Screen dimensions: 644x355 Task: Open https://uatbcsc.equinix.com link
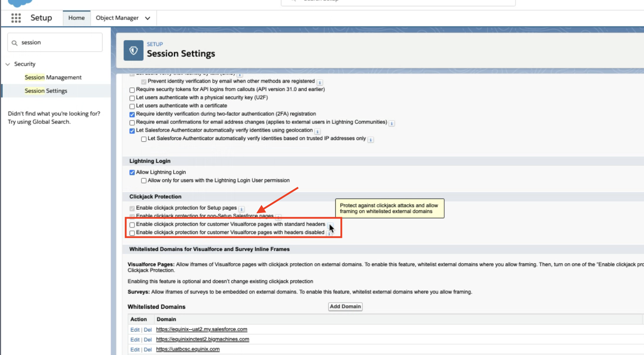pyautogui.click(x=188, y=349)
